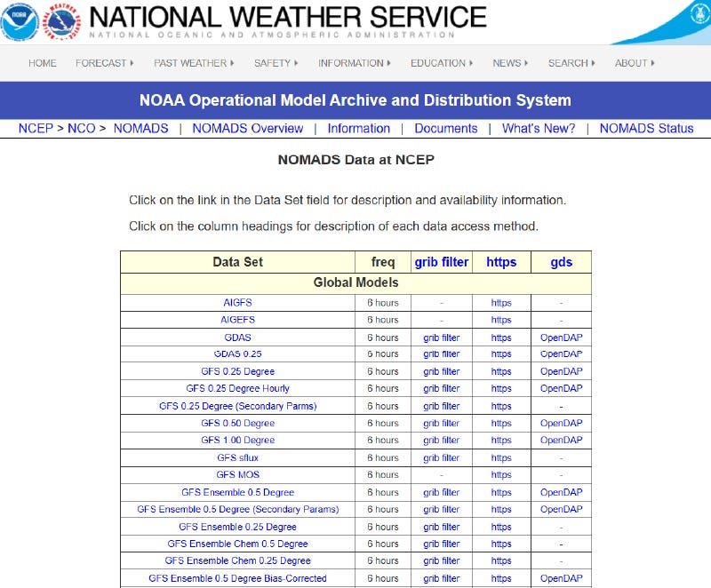Click the https link for AIGFS
This screenshot has height=588, width=711.
tap(501, 303)
